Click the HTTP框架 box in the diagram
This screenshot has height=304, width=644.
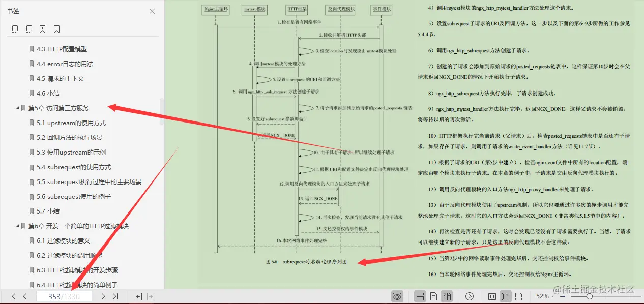coord(297,9)
